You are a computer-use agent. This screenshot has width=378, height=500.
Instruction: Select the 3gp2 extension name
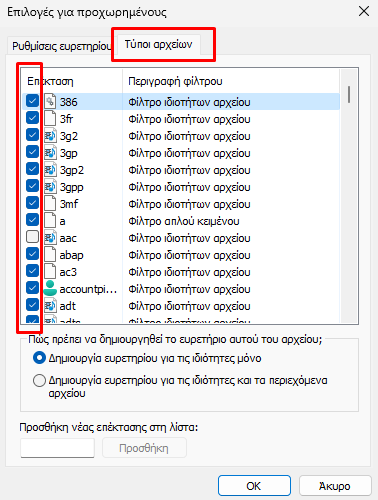point(72,170)
